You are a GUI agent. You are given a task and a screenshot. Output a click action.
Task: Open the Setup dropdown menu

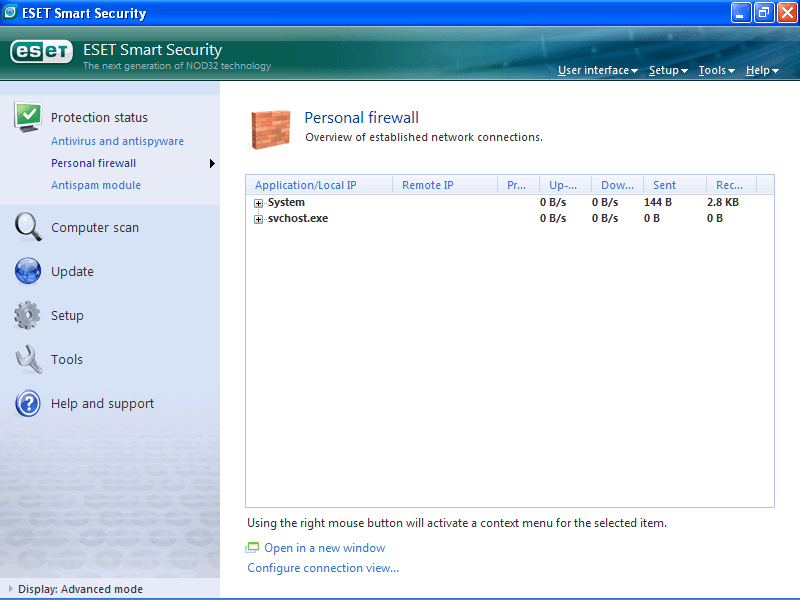(667, 70)
